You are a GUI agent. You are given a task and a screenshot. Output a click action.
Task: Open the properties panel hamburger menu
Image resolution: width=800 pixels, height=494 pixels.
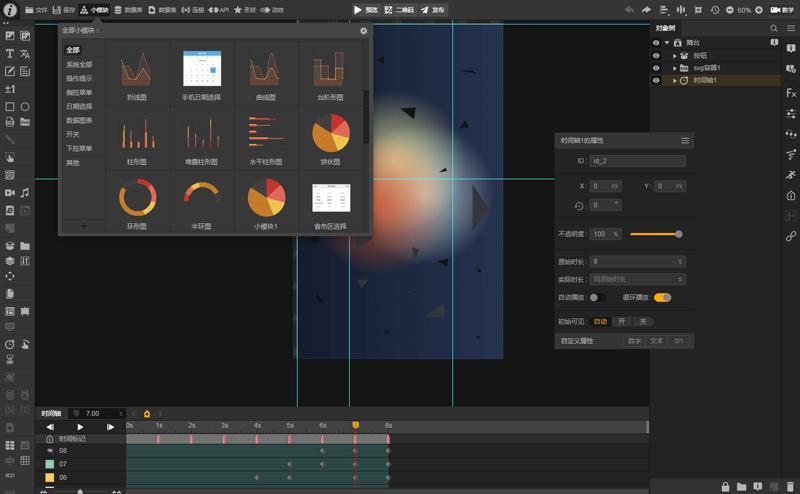[685, 140]
